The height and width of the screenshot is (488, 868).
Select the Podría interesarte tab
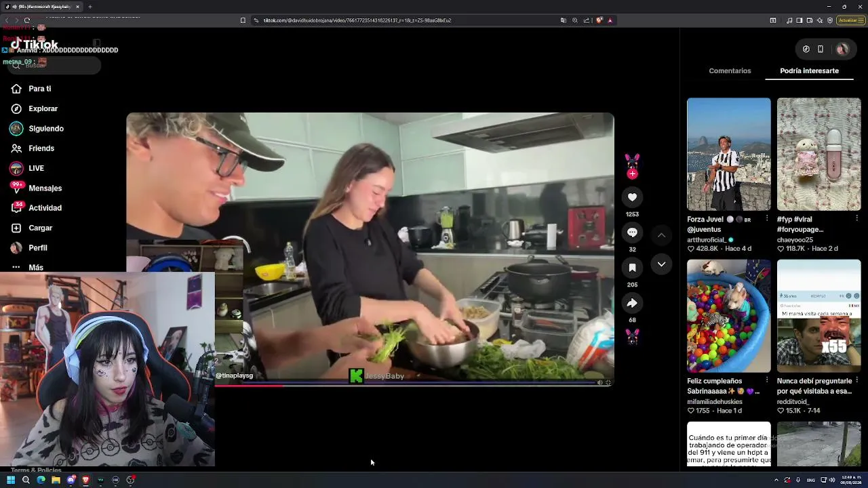pos(809,70)
